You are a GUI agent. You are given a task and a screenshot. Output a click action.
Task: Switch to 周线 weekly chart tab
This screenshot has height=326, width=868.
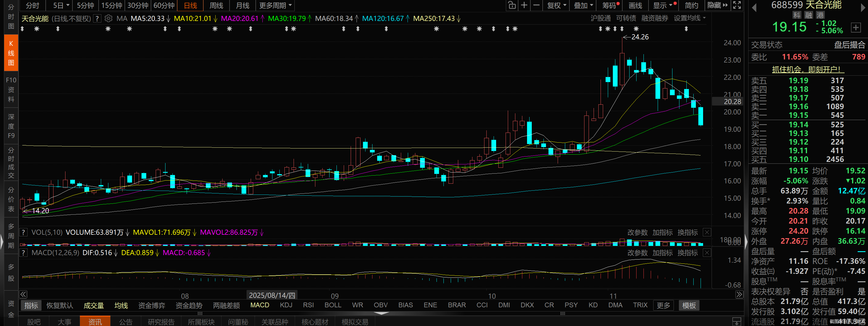tap(216, 5)
